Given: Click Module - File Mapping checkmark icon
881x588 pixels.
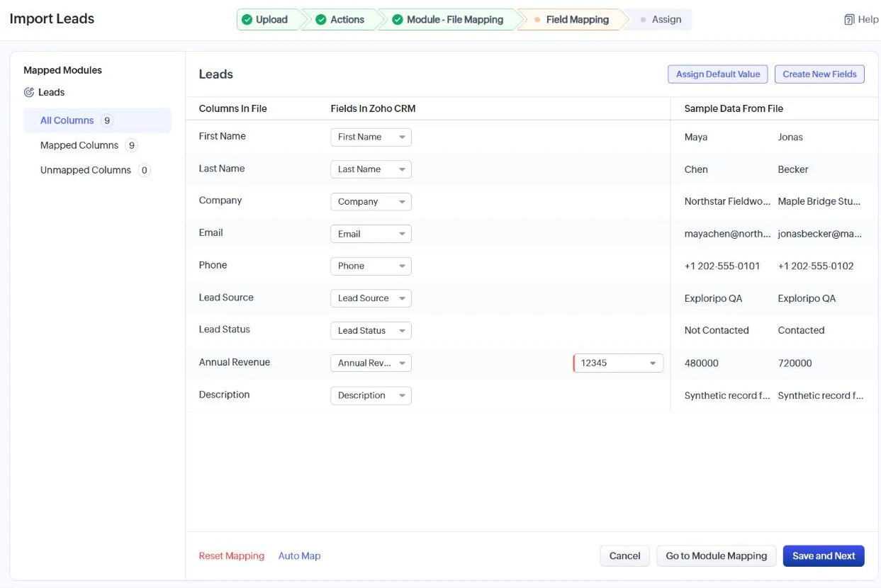Looking at the screenshot, I should coord(398,20).
